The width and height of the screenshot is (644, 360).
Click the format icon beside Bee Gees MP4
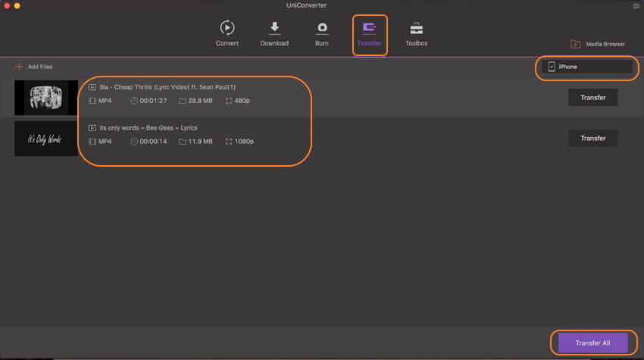tap(92, 142)
